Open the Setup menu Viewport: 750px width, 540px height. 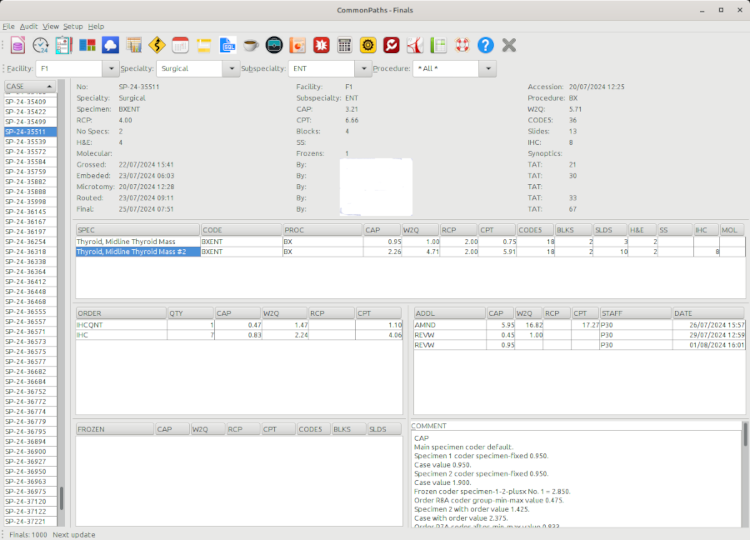(x=72, y=26)
